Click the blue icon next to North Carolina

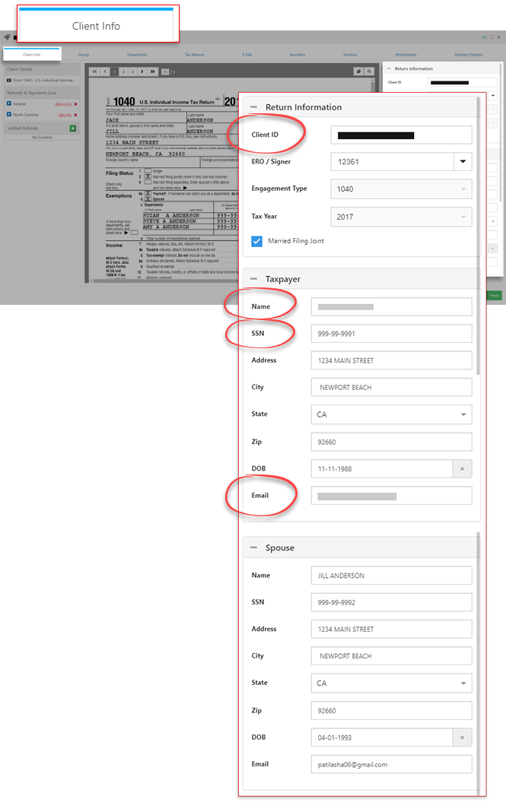tap(9, 115)
